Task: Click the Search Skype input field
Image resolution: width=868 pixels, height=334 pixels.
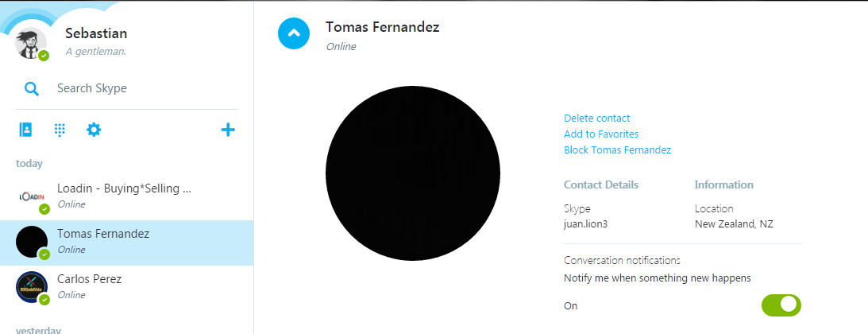Action: [x=144, y=88]
